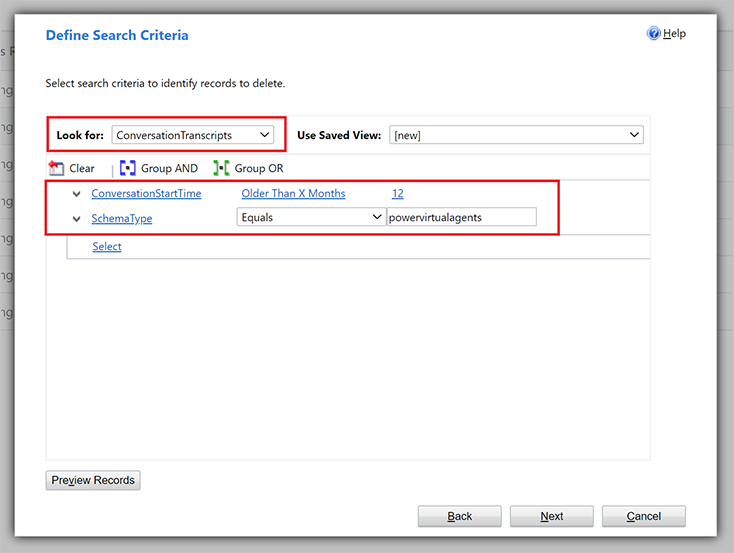The image size is (734, 553).
Task: Click the Preview Records button
Action: (93, 480)
